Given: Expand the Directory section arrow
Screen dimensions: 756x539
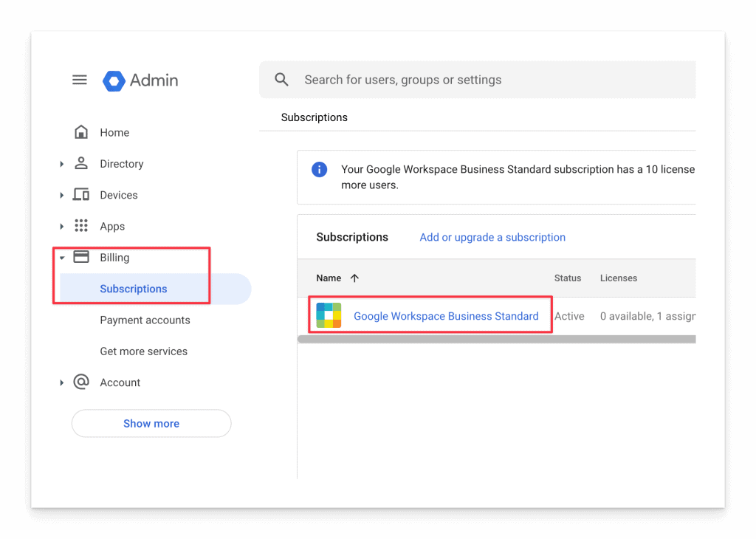Looking at the screenshot, I should pyautogui.click(x=62, y=164).
